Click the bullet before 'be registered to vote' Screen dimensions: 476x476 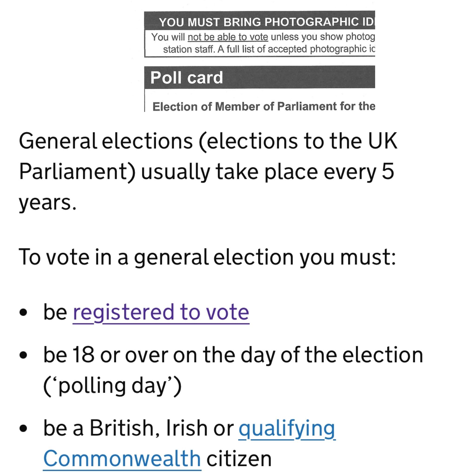pyautogui.click(x=23, y=312)
